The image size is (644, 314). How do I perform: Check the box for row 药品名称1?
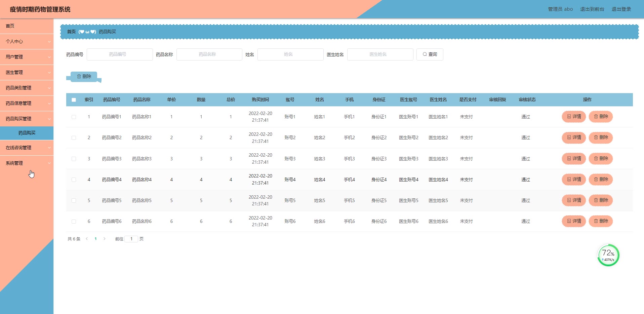(74, 117)
